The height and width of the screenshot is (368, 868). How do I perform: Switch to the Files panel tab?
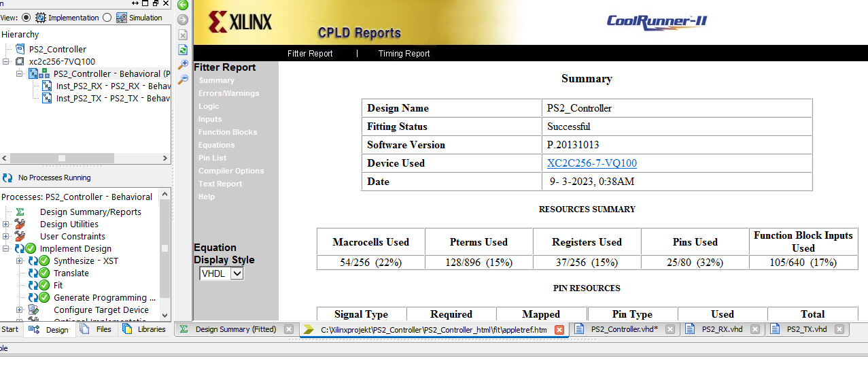96,329
